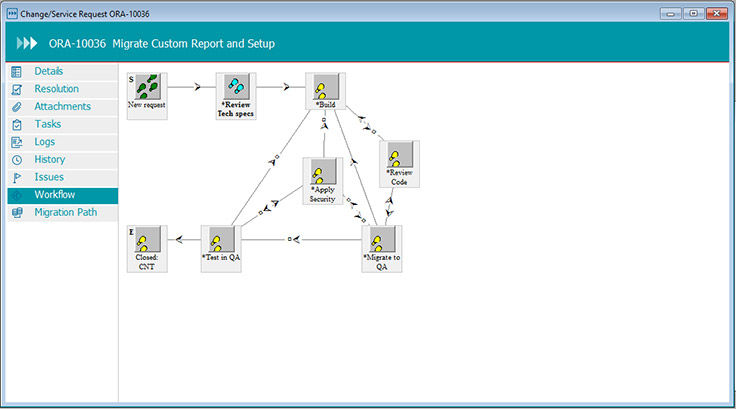Click the Attachments paperclip icon
This screenshot has width=736, height=409.
point(16,107)
